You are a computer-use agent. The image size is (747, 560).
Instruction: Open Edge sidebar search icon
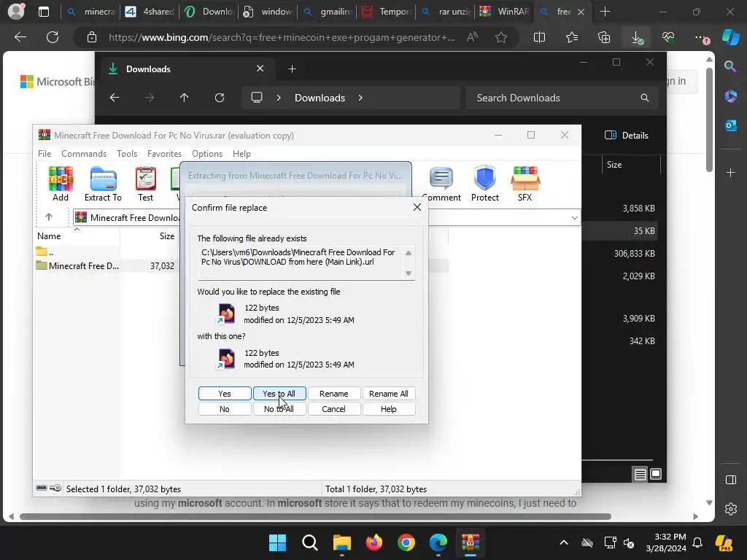(x=730, y=66)
